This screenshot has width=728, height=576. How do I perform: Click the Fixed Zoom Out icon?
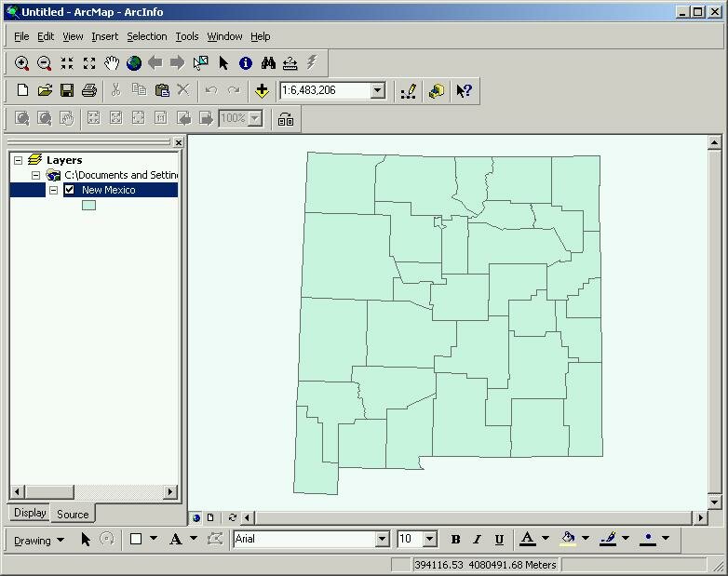[89, 63]
